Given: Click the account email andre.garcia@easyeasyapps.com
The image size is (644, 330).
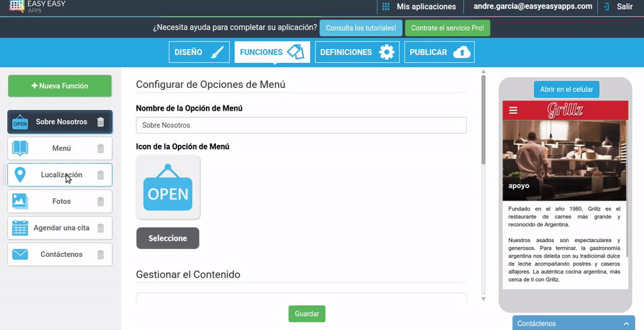Looking at the screenshot, I should (533, 6).
